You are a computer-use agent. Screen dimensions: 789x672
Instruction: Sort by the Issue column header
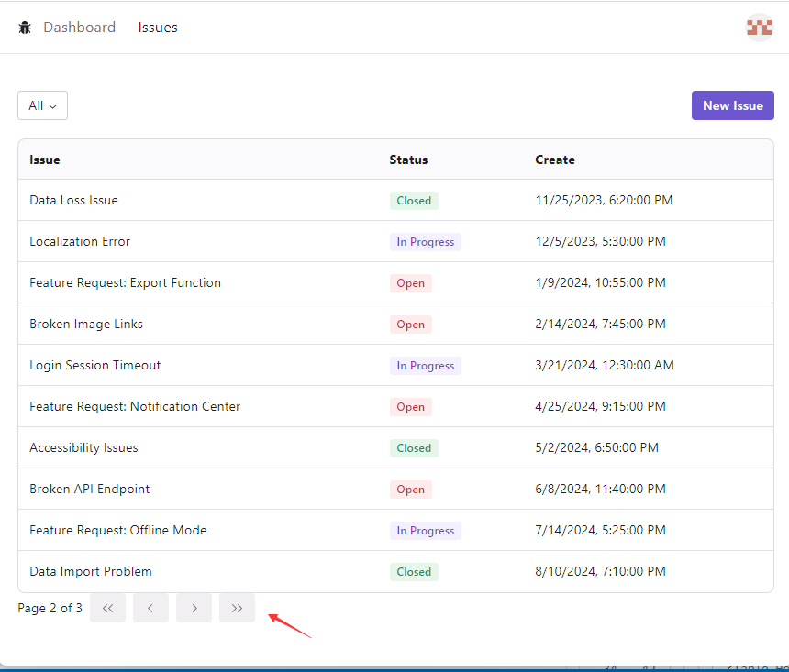(45, 160)
